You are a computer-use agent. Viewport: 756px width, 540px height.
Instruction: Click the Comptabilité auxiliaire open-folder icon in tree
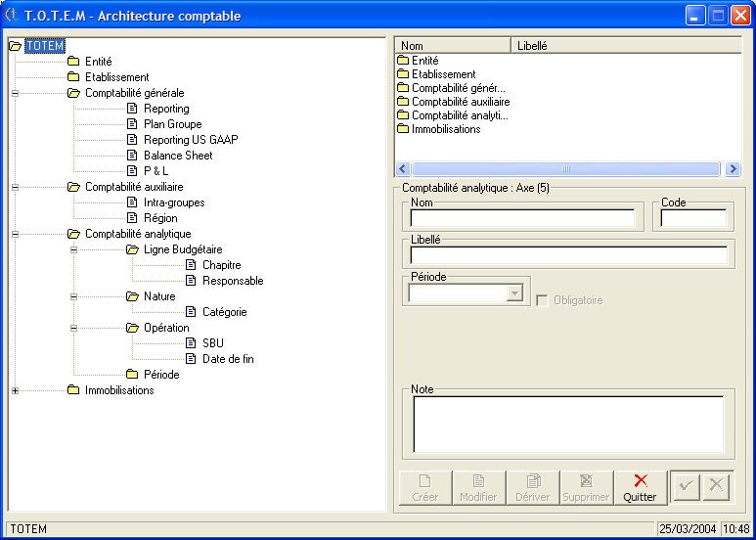(x=73, y=187)
